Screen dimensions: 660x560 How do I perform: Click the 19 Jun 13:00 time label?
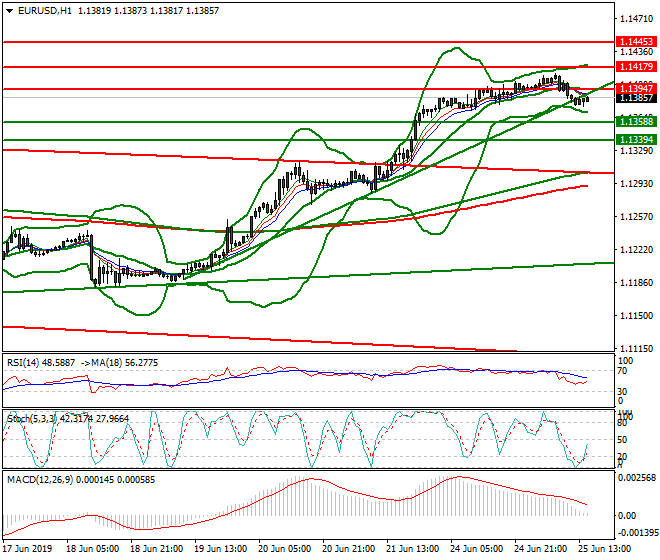tap(221, 549)
